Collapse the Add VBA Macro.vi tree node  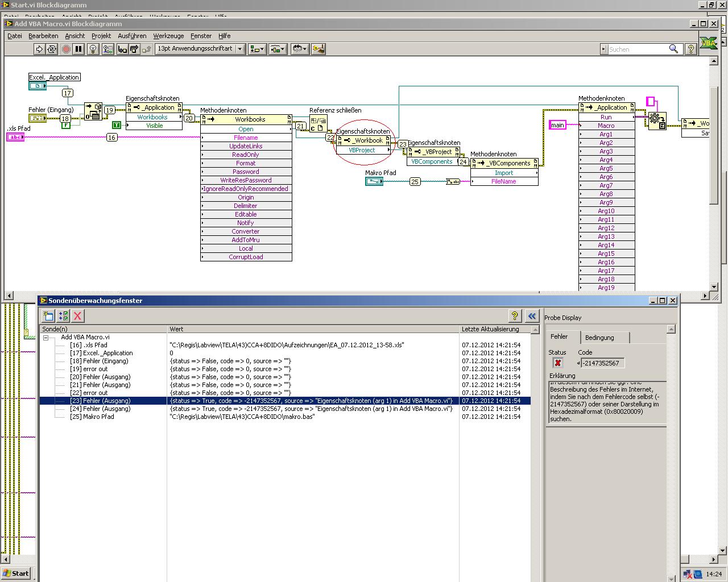[46, 338]
